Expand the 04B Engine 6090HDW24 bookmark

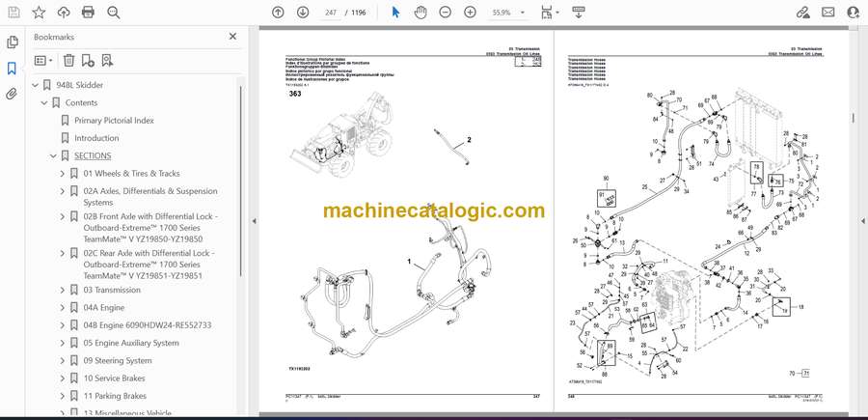(62, 325)
